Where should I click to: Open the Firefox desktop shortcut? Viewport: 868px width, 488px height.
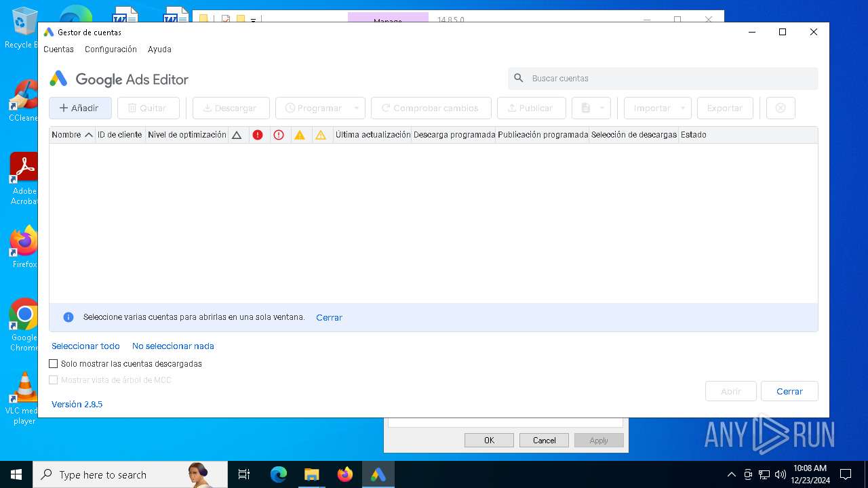[24, 247]
